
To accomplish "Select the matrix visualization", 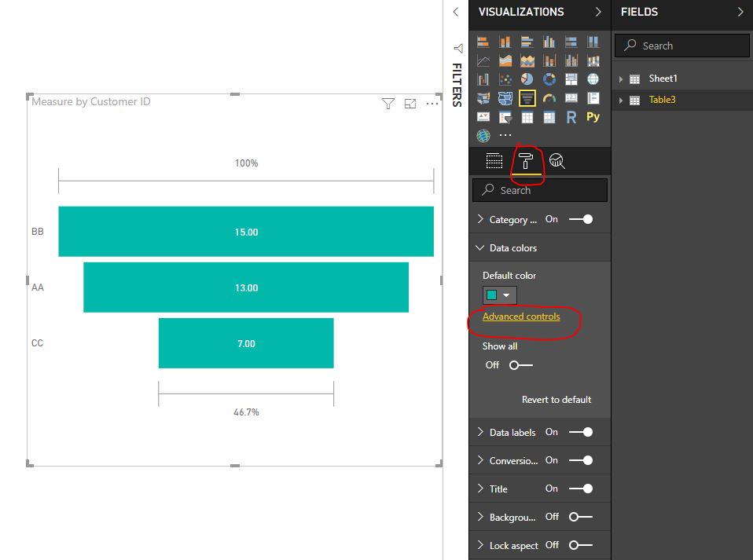I will pos(549,117).
